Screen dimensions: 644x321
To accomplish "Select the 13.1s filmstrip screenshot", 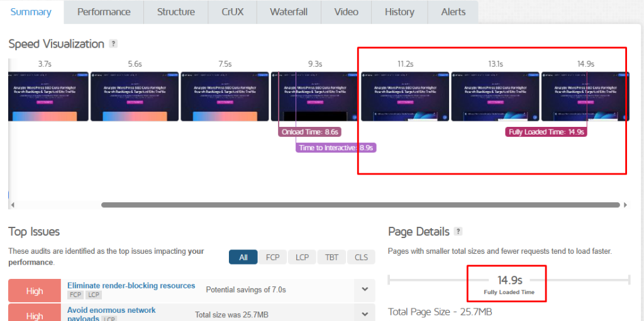I will 496,97.
